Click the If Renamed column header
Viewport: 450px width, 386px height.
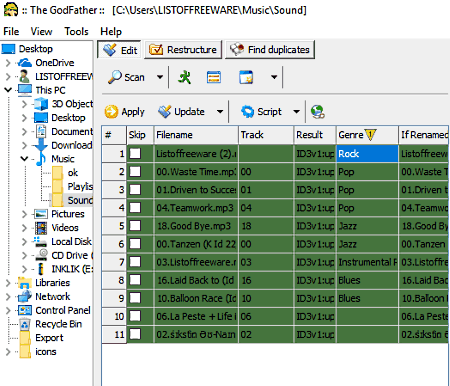pyautogui.click(x=424, y=135)
